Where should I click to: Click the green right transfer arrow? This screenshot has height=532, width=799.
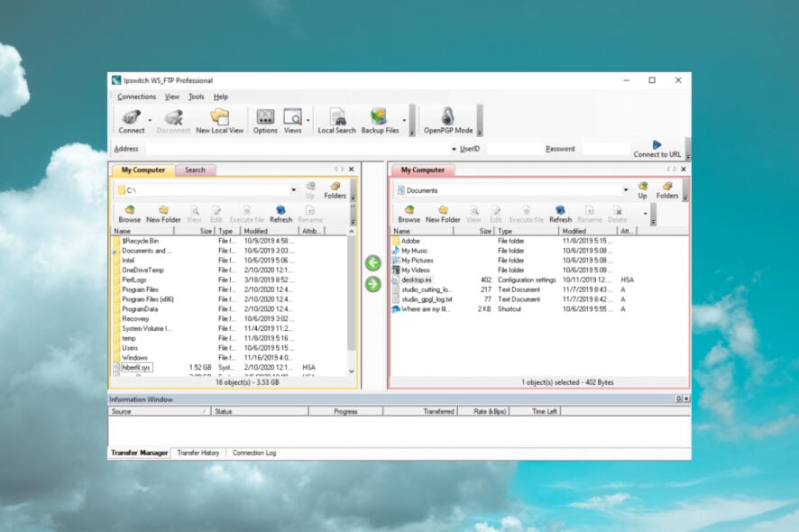tap(373, 284)
